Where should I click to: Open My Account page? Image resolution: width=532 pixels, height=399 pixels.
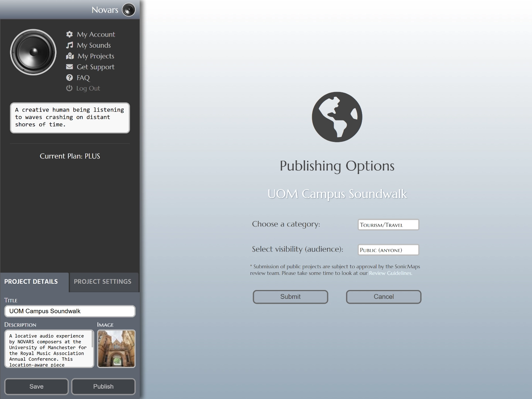96,34
